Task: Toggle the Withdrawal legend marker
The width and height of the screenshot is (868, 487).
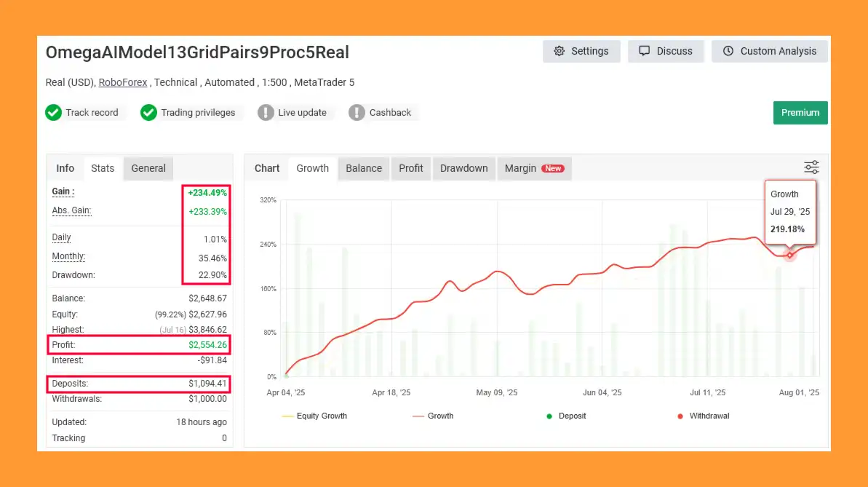Action: tap(680, 416)
